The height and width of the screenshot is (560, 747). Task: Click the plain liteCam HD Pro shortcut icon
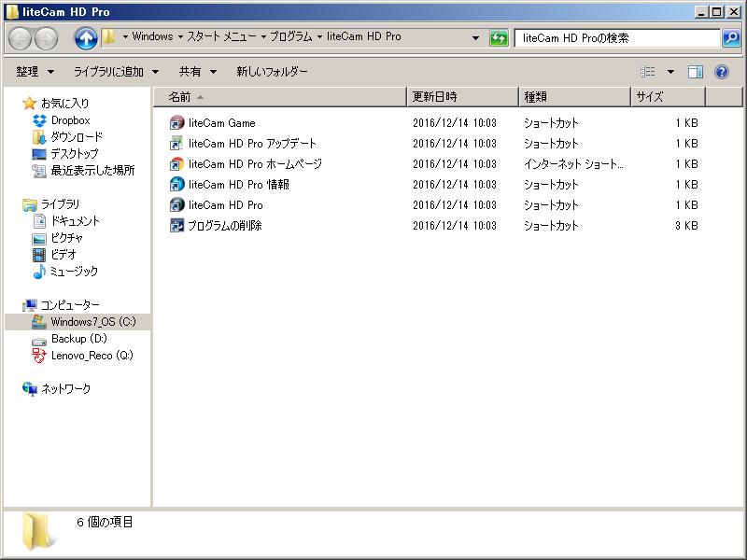click(x=176, y=204)
